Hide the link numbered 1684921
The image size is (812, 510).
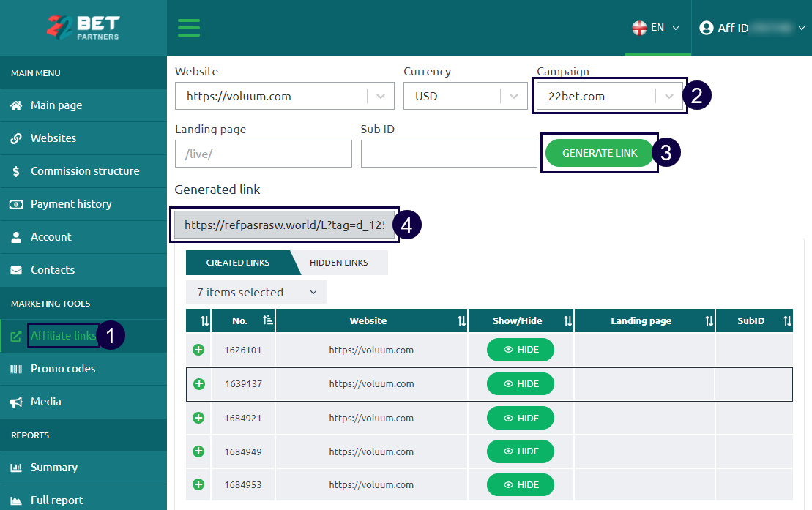pyautogui.click(x=520, y=419)
